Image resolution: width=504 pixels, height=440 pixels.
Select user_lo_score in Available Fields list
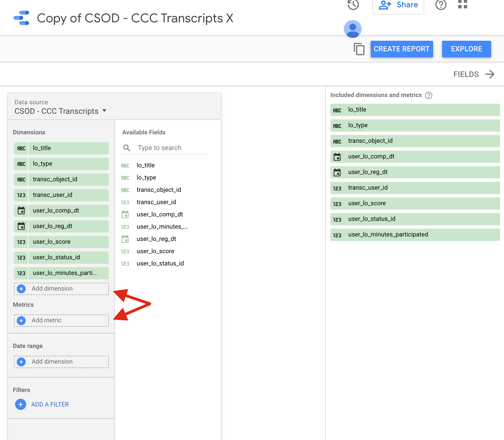(x=155, y=251)
